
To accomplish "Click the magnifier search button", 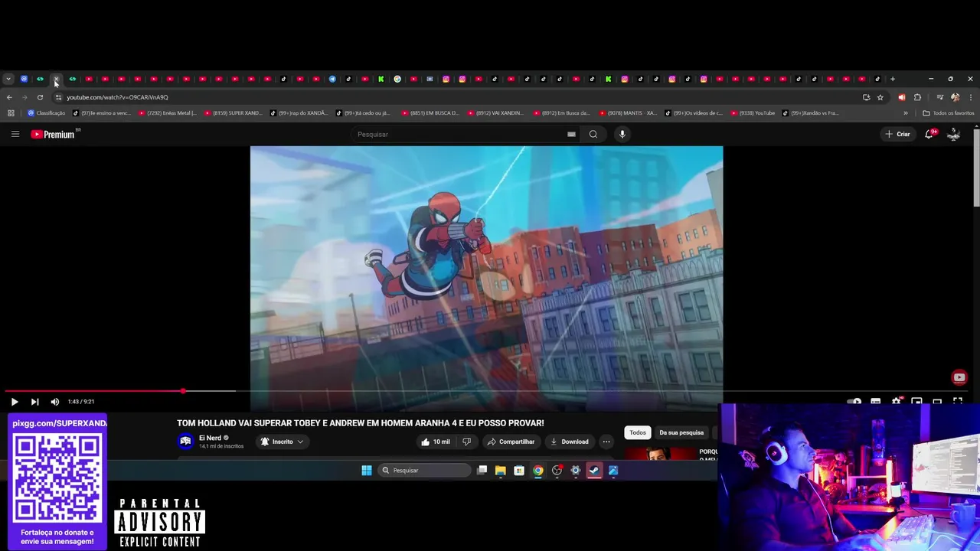I will 593,134.
